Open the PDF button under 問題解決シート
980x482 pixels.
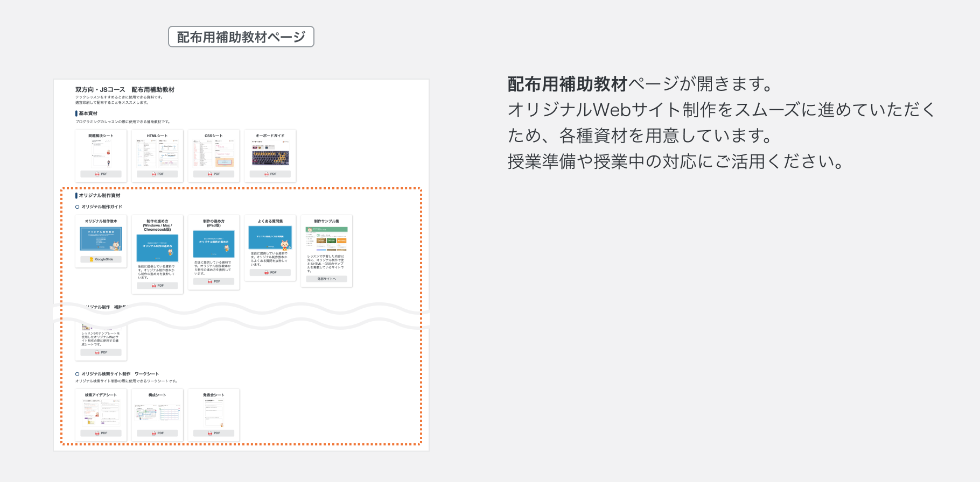[101, 174]
